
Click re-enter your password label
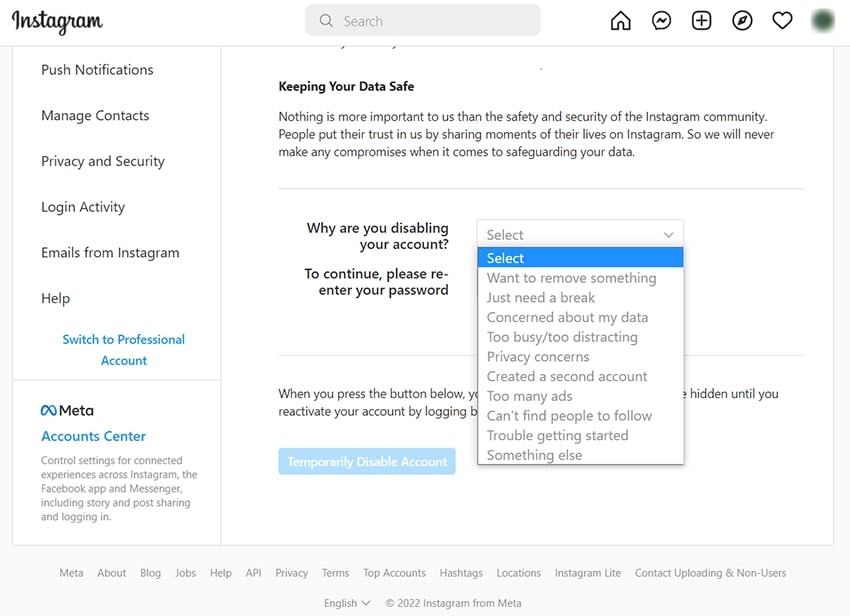(376, 281)
